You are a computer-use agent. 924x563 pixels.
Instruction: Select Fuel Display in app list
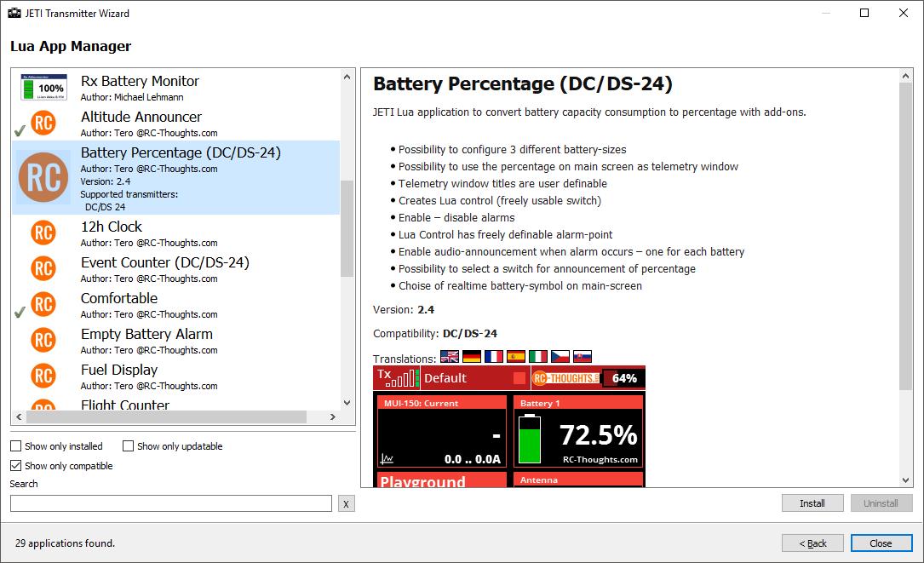pyautogui.click(x=175, y=376)
